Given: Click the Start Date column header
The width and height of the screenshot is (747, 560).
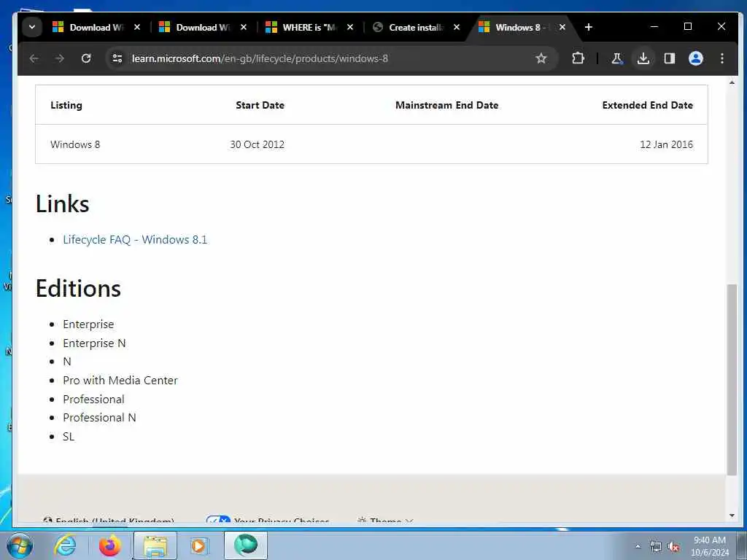Looking at the screenshot, I should [x=260, y=105].
